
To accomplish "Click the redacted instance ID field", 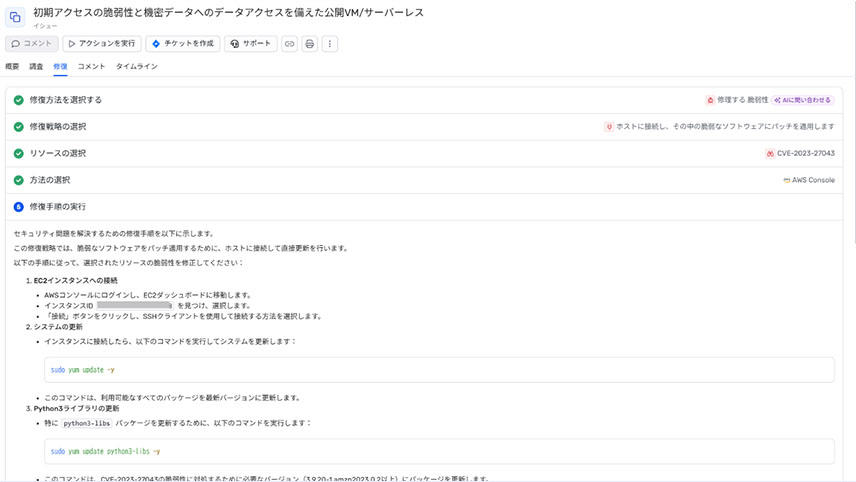I will (x=134, y=306).
